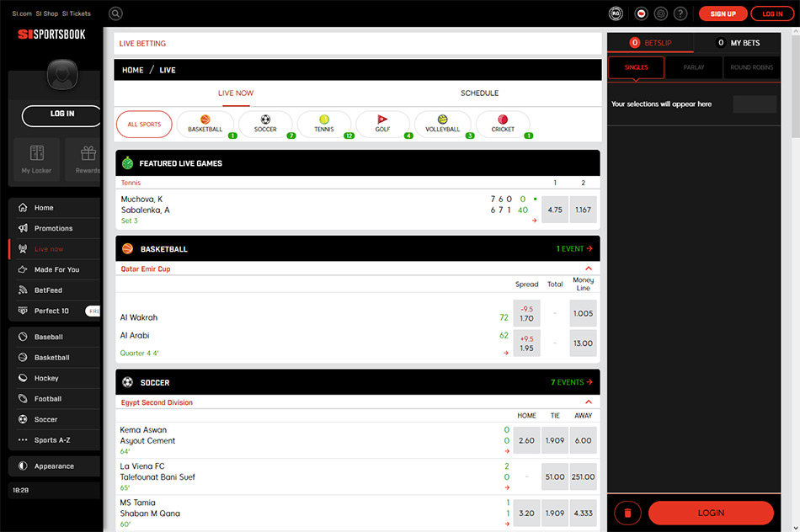Switch to Live Now tab

[236, 93]
